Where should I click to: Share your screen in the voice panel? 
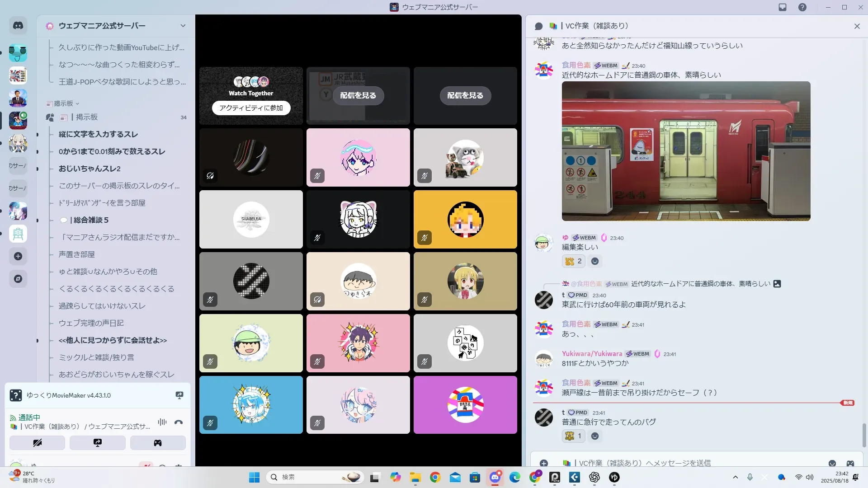click(98, 443)
